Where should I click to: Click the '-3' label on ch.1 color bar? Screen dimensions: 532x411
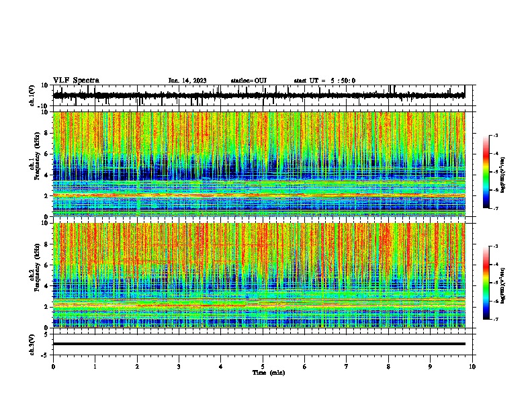(x=495, y=135)
